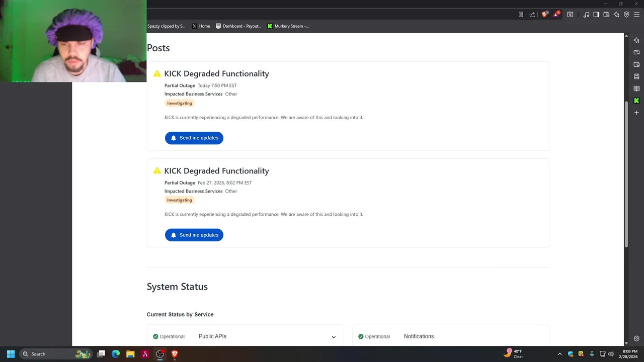644x362 pixels.
Task: Open the Brave VPN shield icon
Action: pos(626,15)
